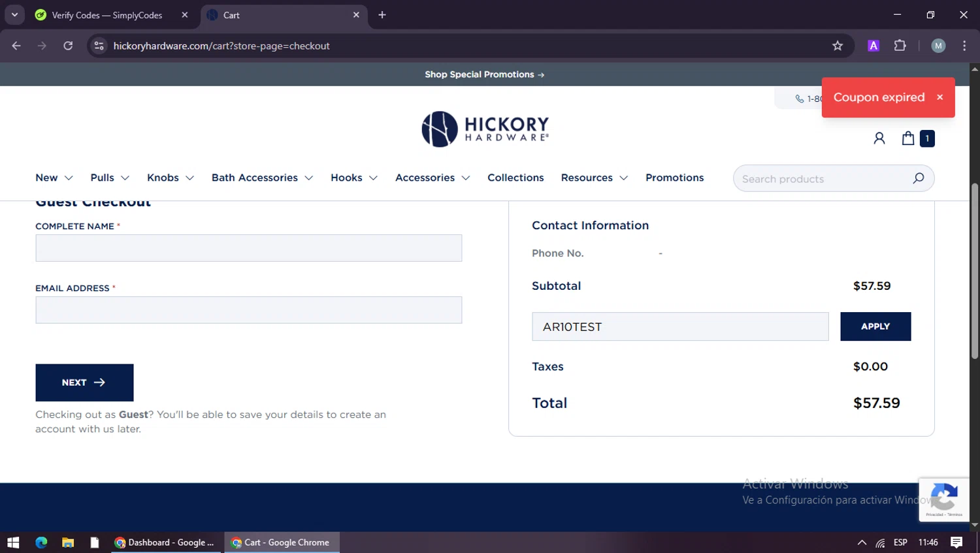This screenshot has width=980, height=553.
Task: Click the coupon code field with AR10TEST
Action: 680,326
